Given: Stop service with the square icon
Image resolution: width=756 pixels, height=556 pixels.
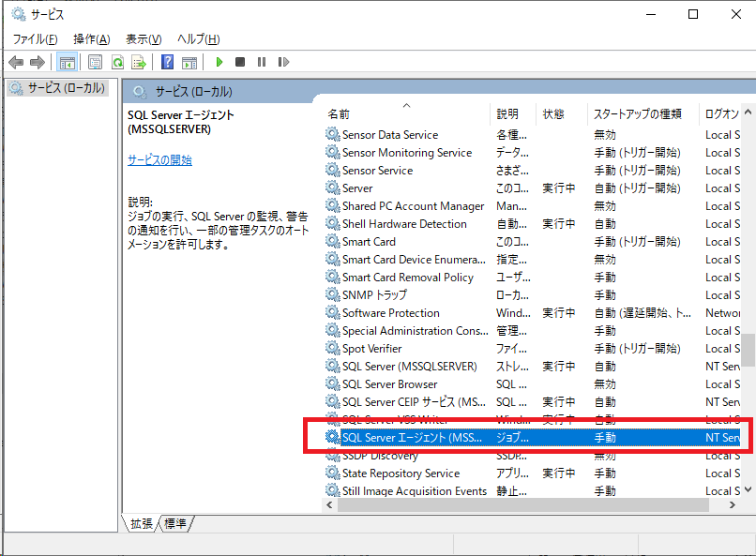Looking at the screenshot, I should point(240,62).
